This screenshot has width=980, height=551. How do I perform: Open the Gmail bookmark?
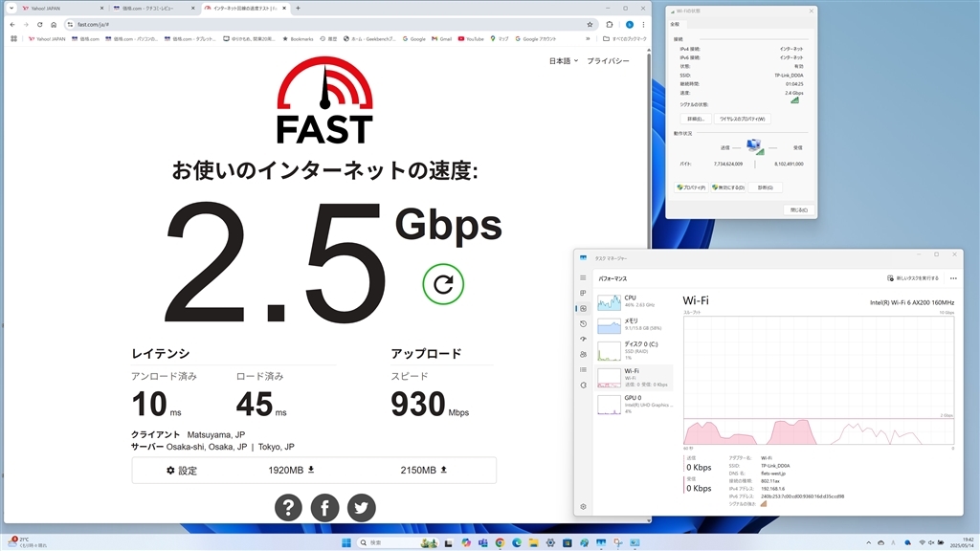(x=441, y=38)
